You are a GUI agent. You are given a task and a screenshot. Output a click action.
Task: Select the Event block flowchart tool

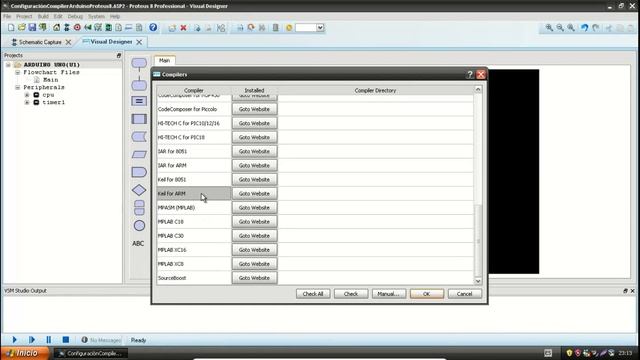coord(139,63)
